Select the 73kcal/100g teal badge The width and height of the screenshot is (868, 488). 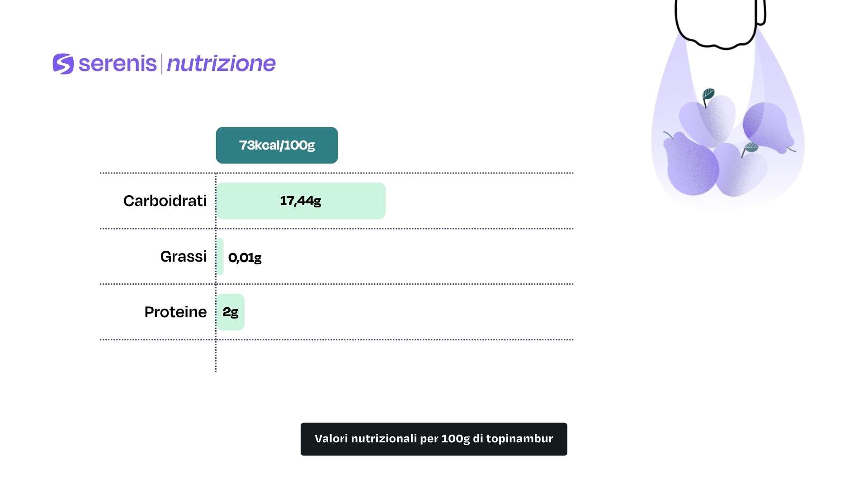277,145
